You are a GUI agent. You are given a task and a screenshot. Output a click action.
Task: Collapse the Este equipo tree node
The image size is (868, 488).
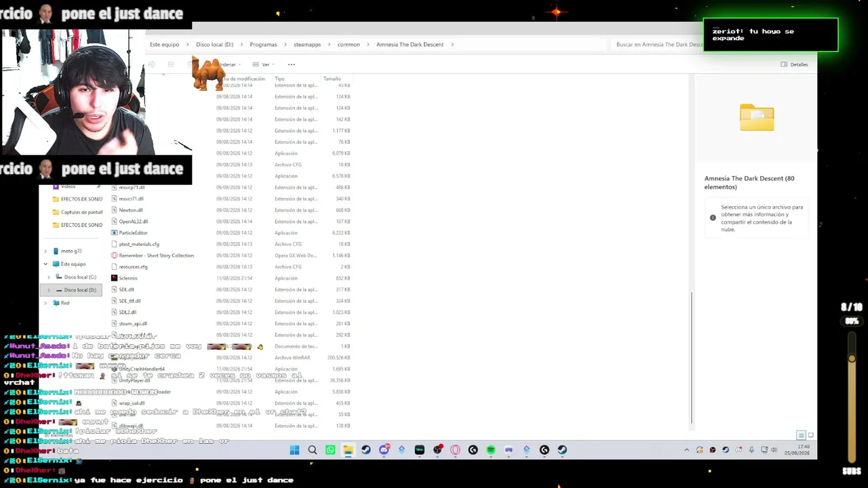click(45, 264)
